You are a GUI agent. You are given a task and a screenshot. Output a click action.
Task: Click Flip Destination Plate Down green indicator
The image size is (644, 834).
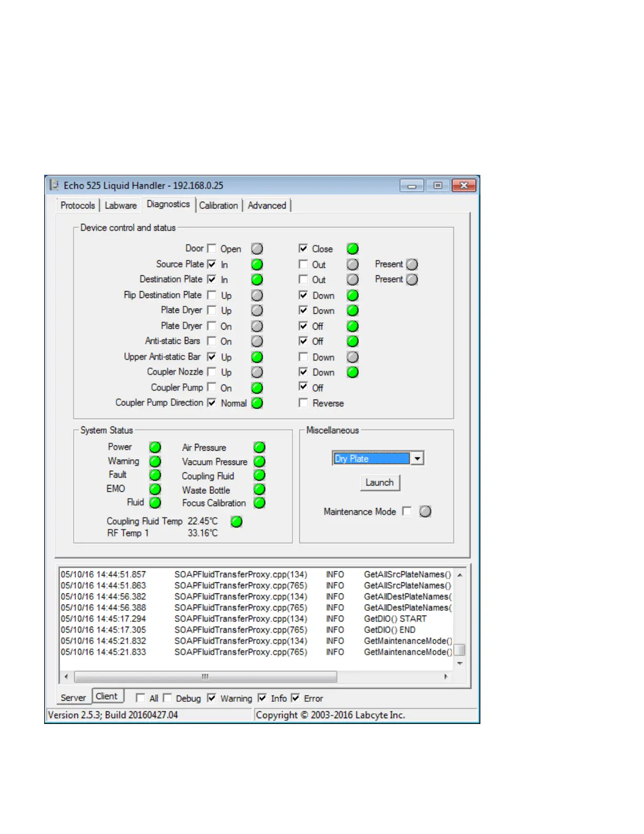[353, 295]
